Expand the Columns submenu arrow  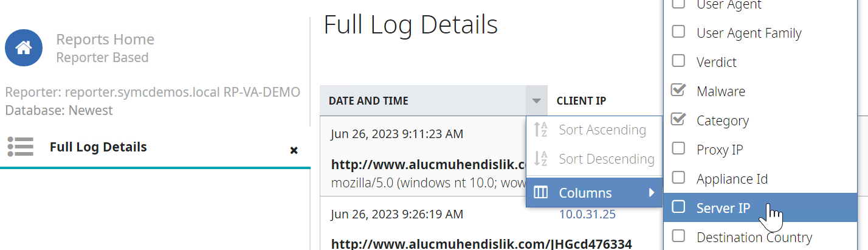click(652, 193)
